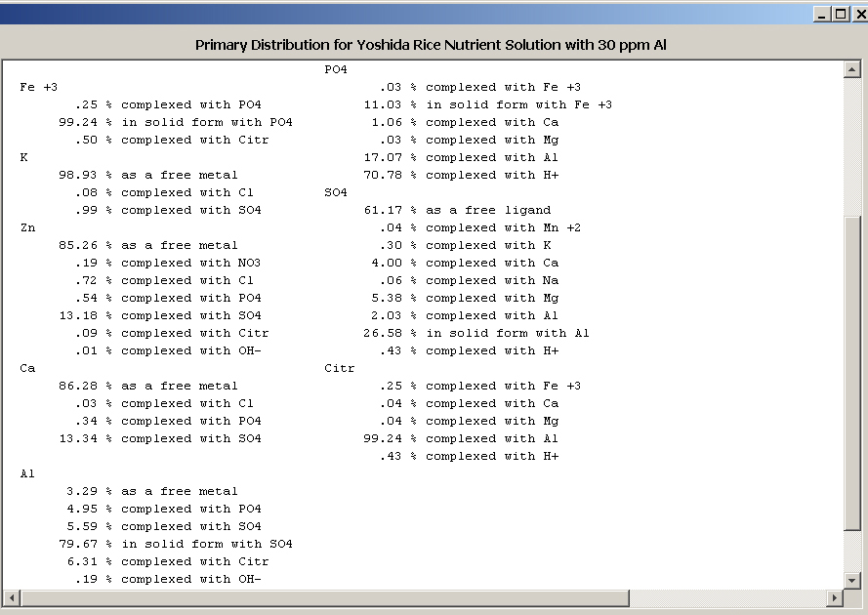Maximize the distribution window

(841, 15)
